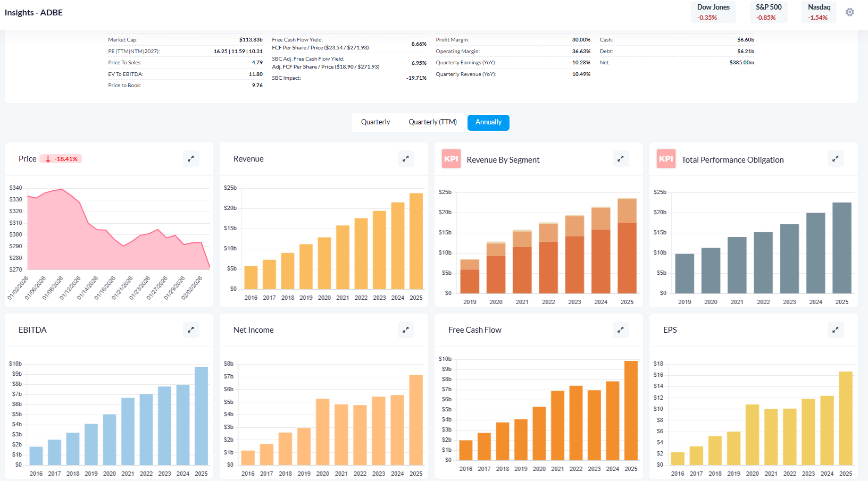Click the Net Income expand icon
The image size is (868, 481).
(406, 330)
